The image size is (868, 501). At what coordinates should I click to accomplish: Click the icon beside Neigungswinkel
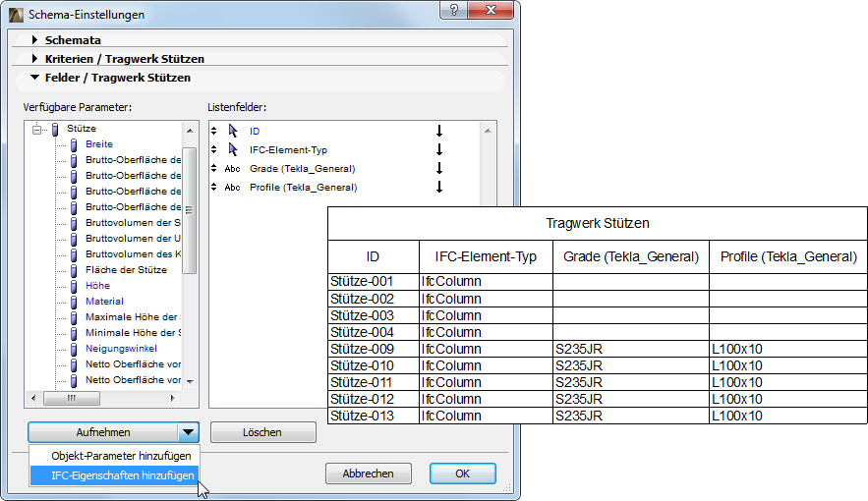tap(74, 350)
